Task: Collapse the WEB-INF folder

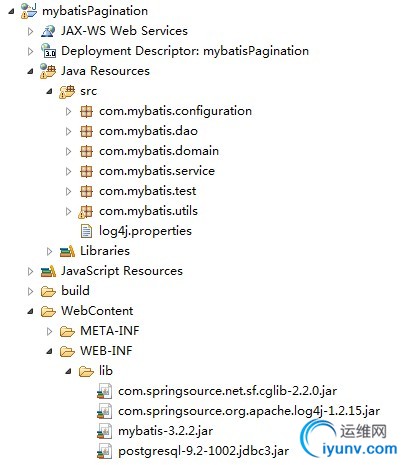Action: point(49,351)
